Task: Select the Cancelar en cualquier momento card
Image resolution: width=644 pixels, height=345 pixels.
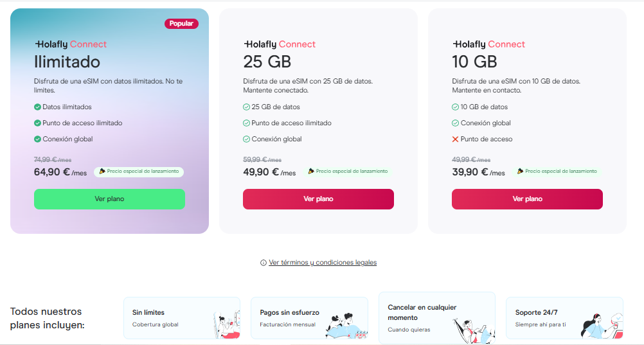Action: click(436, 317)
